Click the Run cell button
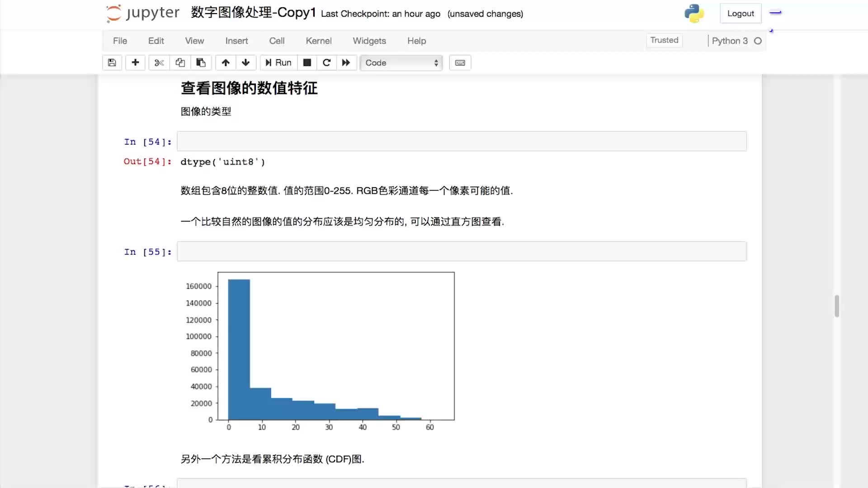The width and height of the screenshot is (868, 488). point(277,62)
